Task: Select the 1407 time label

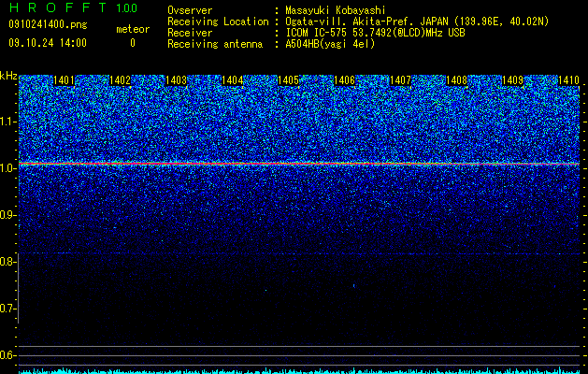Action: point(400,80)
